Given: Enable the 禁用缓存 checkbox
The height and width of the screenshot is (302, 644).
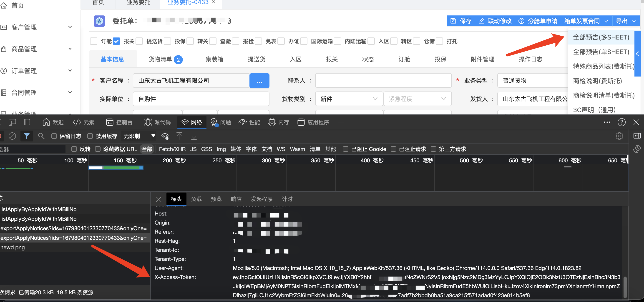Looking at the screenshot, I should click(90, 136).
